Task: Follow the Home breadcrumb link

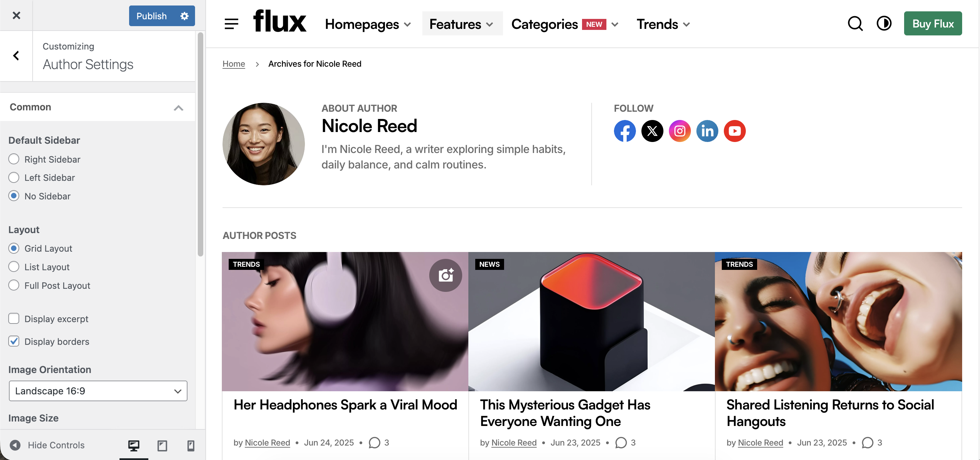Action: pyautogui.click(x=233, y=64)
